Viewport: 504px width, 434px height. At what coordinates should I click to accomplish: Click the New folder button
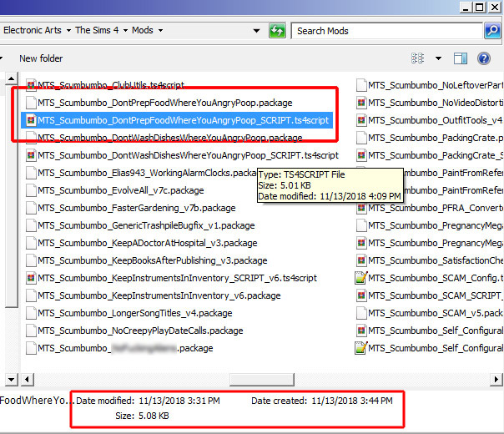(x=41, y=58)
